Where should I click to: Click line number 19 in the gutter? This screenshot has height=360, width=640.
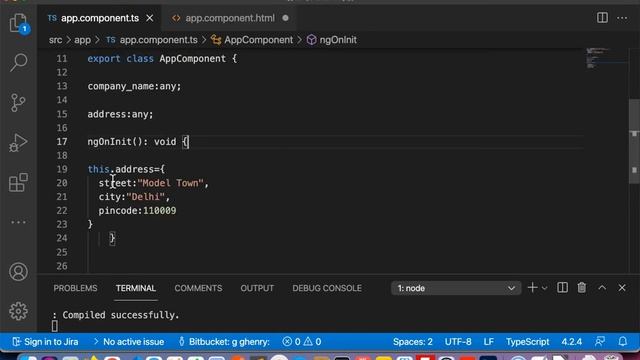click(62, 169)
